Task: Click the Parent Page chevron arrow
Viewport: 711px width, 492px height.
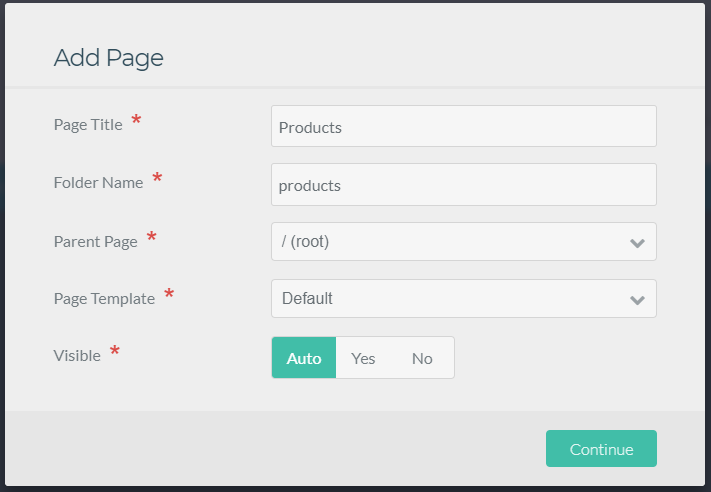Action: [637, 242]
